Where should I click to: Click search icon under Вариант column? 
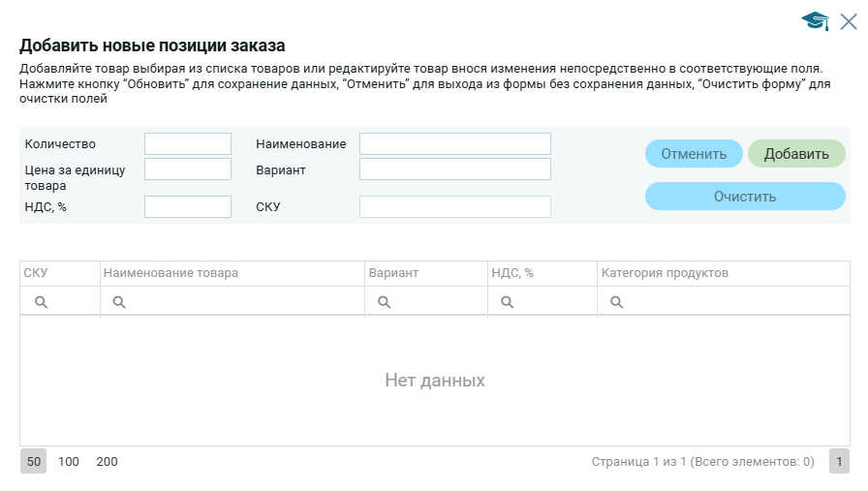(384, 302)
